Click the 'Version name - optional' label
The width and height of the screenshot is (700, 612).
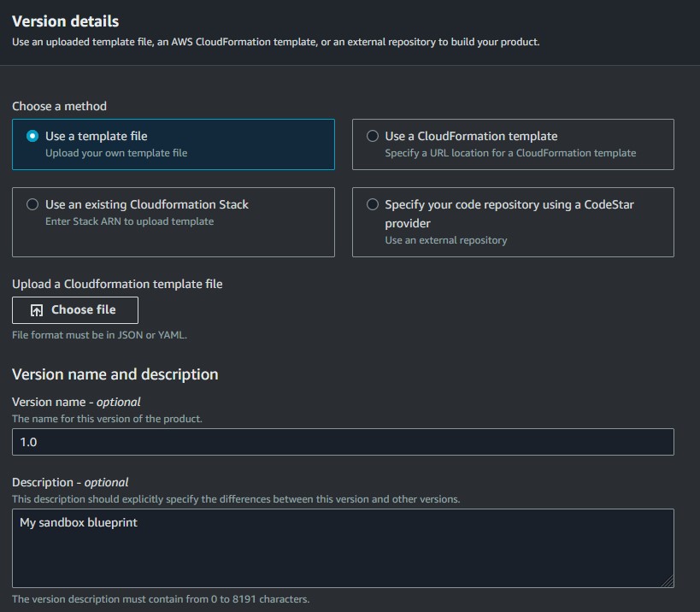(76, 402)
